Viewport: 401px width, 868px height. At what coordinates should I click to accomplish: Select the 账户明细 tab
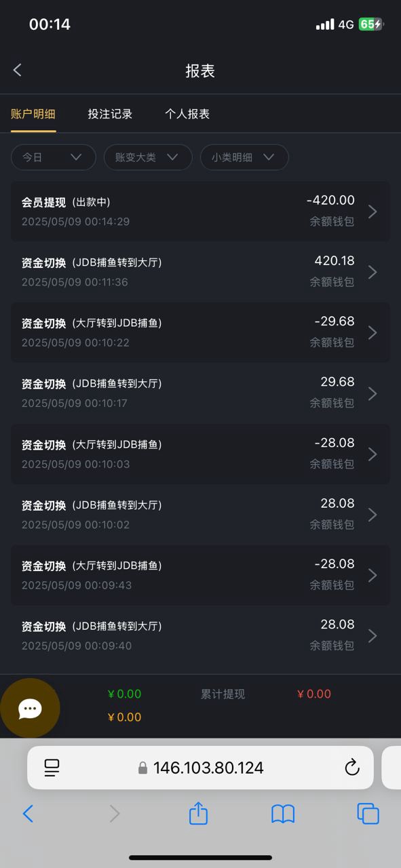tap(33, 114)
